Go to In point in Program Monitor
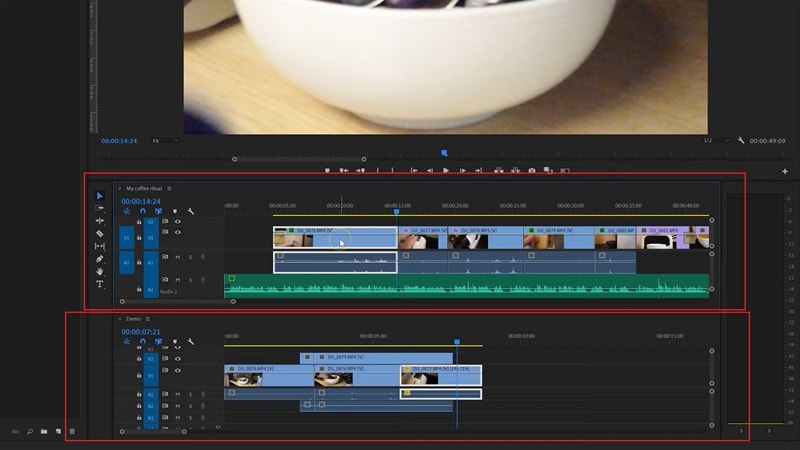The height and width of the screenshot is (450, 800). tap(414, 170)
